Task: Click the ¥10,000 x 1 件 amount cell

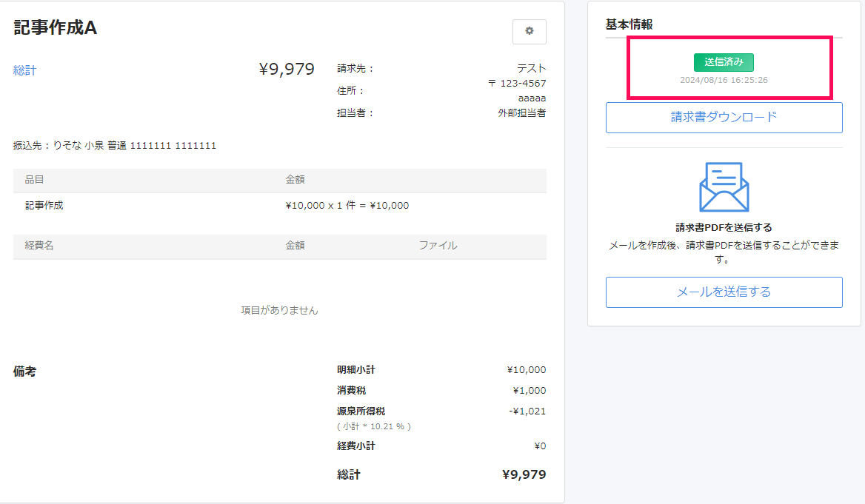Action: [347, 206]
